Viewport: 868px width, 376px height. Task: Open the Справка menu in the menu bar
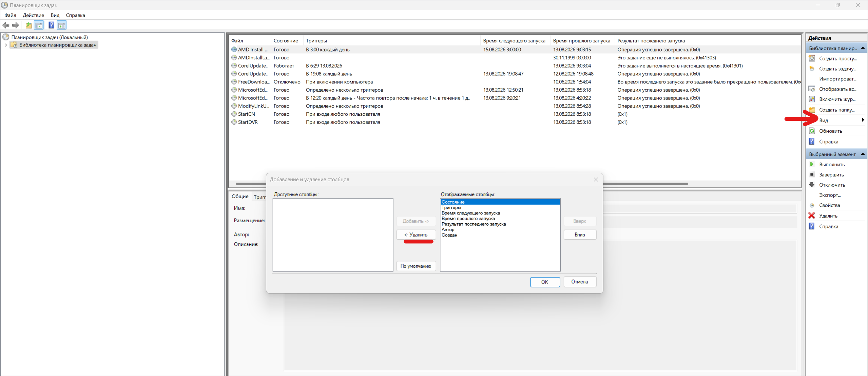tap(75, 15)
